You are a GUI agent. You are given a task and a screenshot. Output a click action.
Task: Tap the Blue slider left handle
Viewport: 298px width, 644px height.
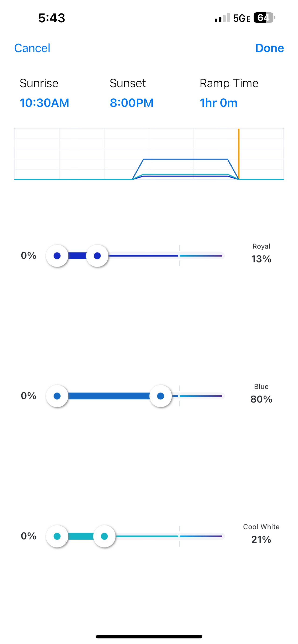57,396
